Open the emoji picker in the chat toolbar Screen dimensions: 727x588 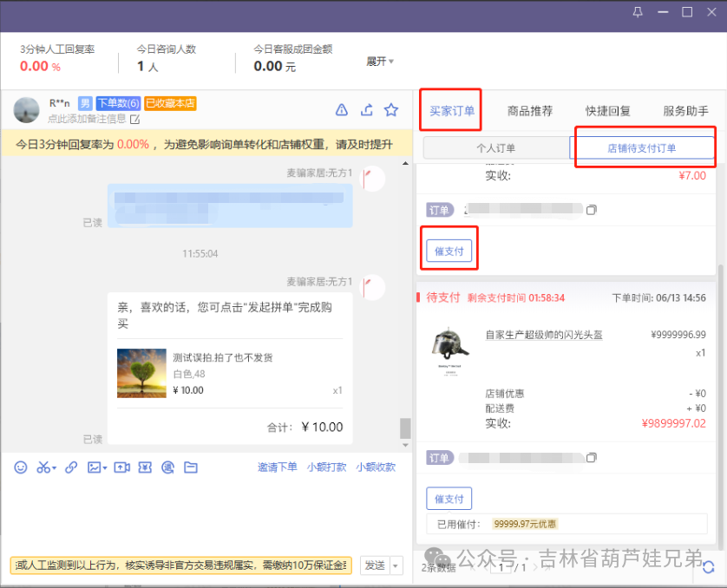[20, 467]
